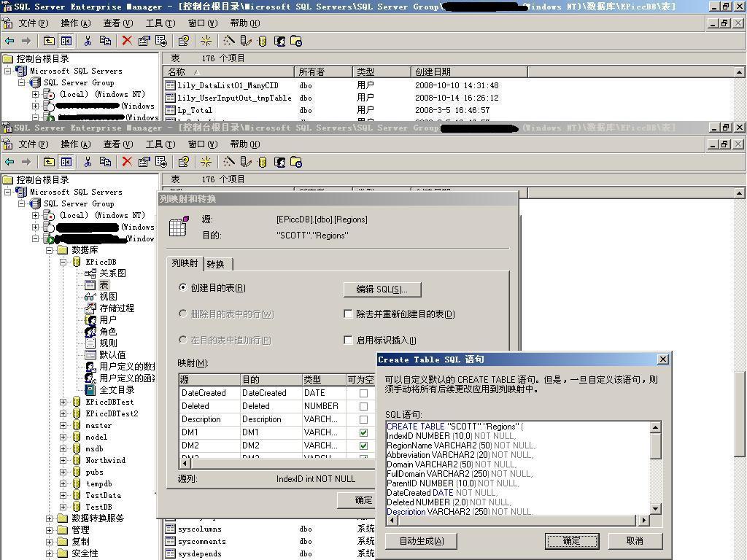747x560 pixels.
Task: Toggle the console tree icon in front window toolbar
Action: [x=66, y=163]
